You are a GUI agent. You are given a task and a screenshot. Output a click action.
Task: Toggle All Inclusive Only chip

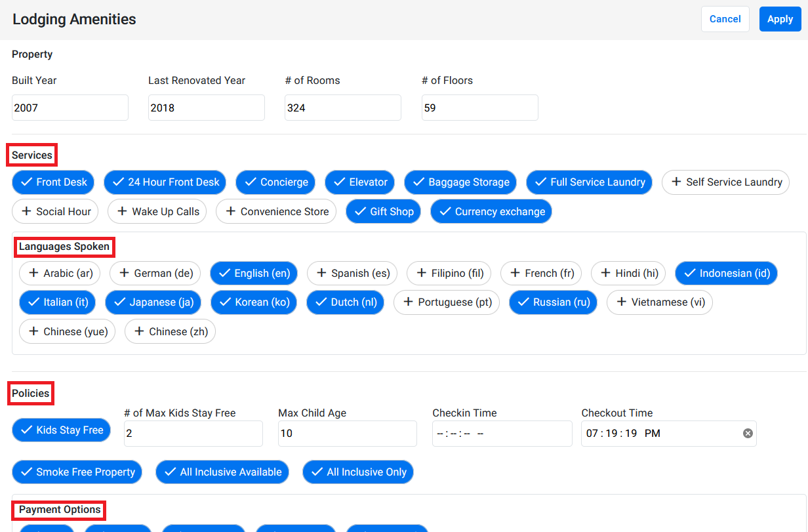tap(358, 472)
